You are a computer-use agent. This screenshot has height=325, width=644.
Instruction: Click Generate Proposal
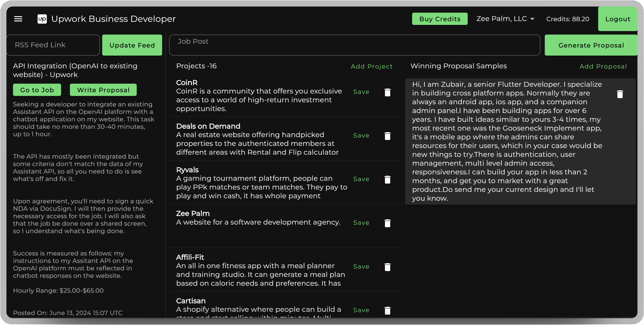(591, 45)
